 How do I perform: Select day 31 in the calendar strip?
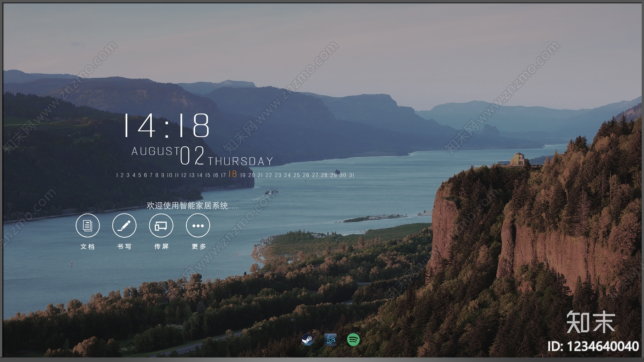(x=351, y=175)
